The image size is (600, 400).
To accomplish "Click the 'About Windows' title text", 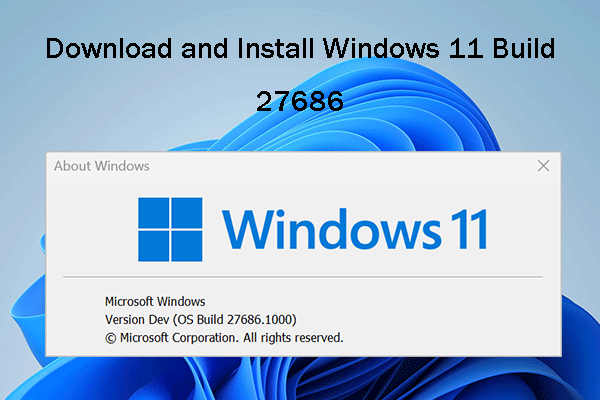I will click(x=102, y=166).
